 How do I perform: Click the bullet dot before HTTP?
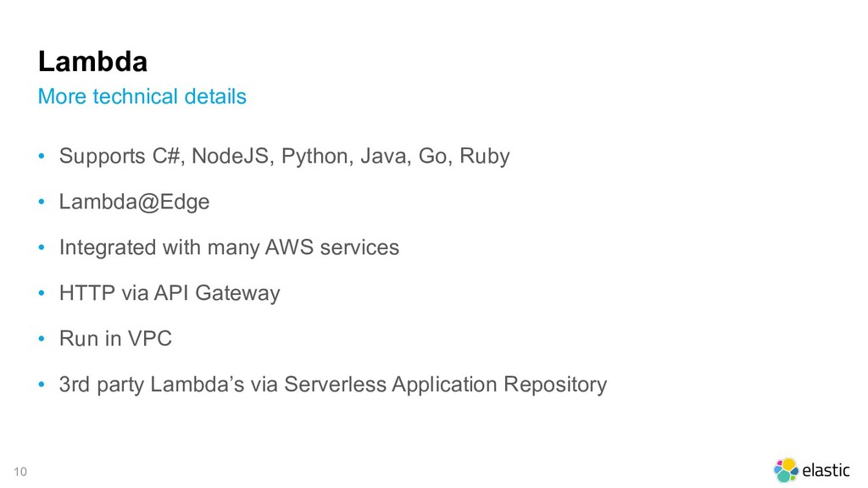(x=42, y=293)
